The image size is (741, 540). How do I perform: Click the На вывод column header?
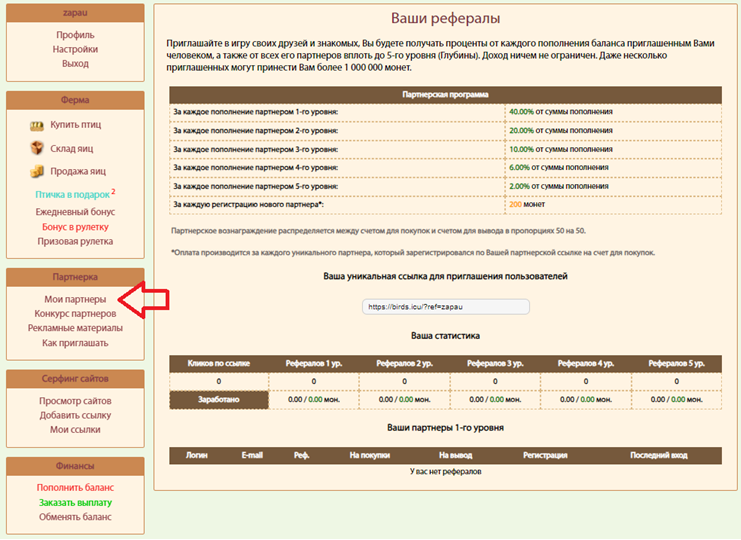point(456,455)
